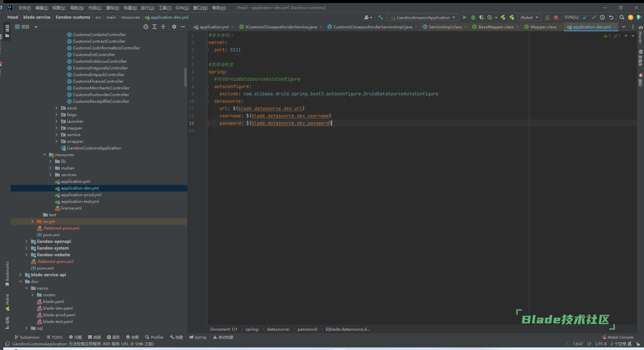Start debugging with the green bug icon
644x350 pixels.
[473, 17]
